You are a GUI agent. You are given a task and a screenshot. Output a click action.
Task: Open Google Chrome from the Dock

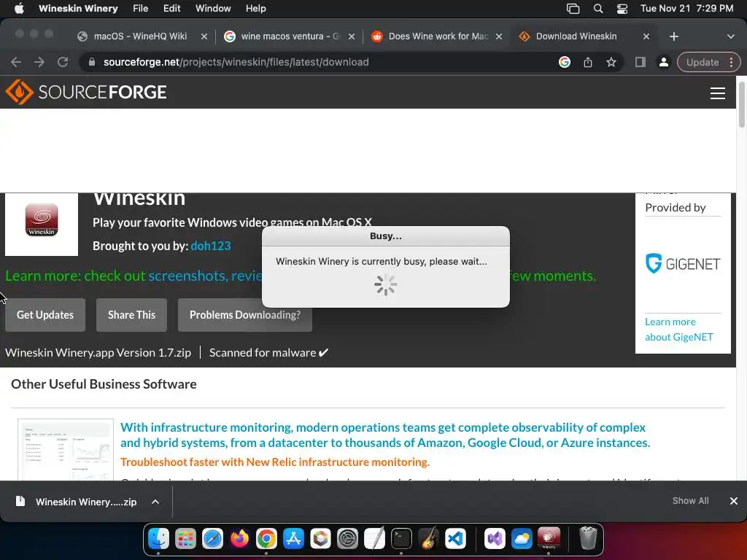tap(266, 539)
